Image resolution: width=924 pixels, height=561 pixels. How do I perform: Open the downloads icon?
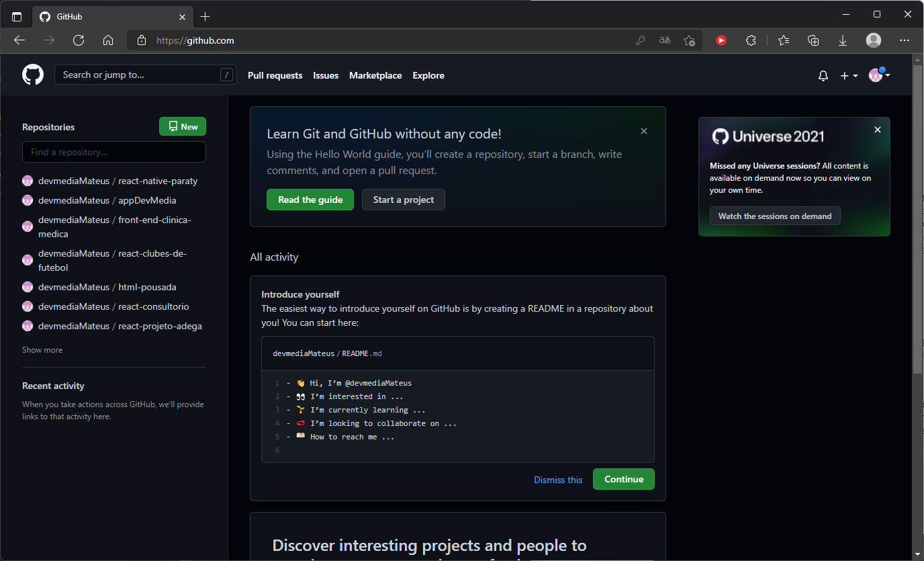tap(843, 40)
